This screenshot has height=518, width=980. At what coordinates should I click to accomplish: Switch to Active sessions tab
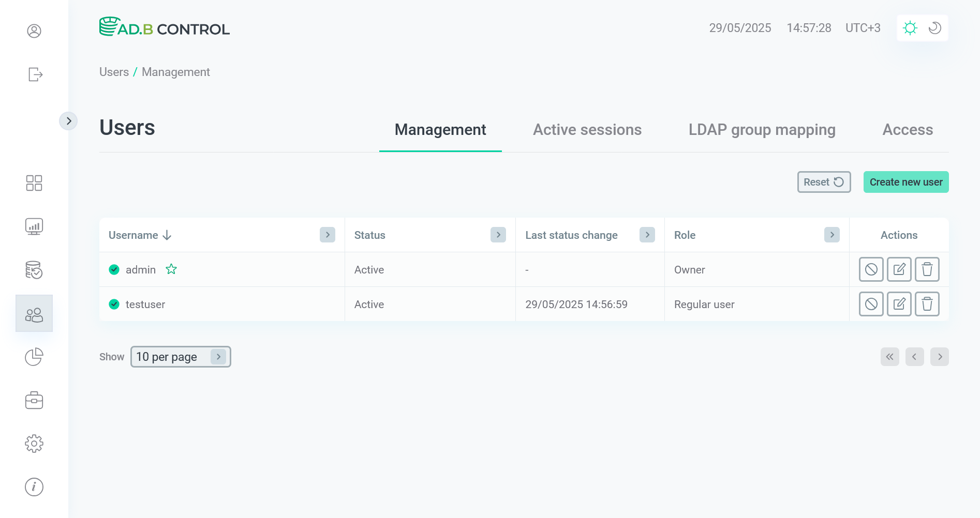click(587, 130)
